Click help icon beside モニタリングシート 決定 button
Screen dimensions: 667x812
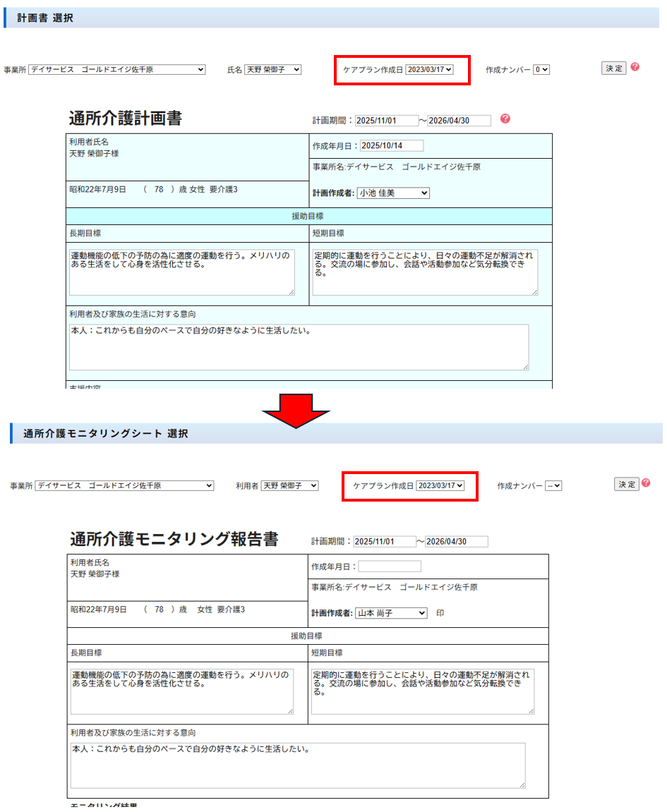coord(646,483)
